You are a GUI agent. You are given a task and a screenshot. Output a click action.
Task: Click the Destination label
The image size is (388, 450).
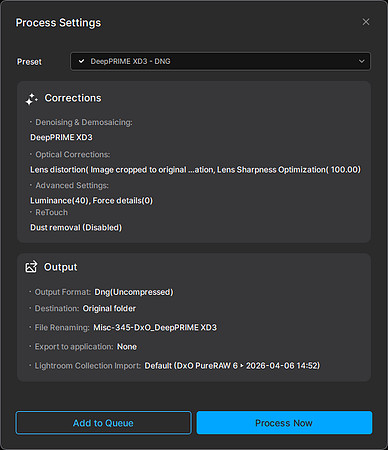point(57,309)
